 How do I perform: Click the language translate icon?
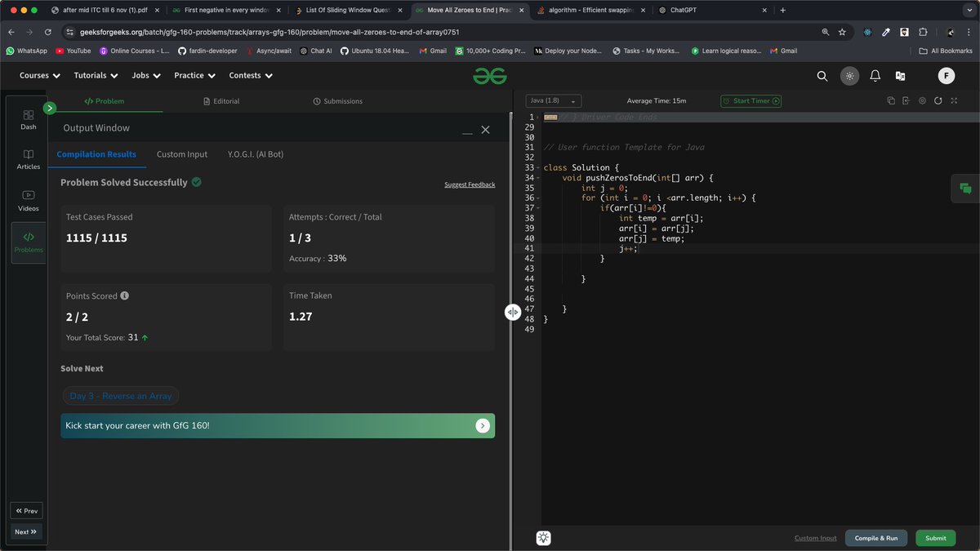900,76
